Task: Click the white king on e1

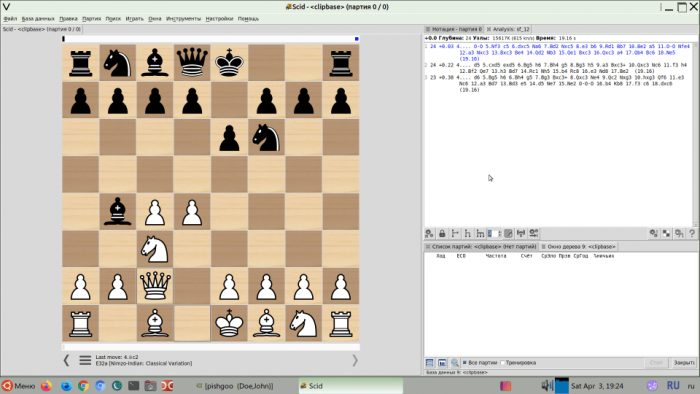Action: (x=229, y=323)
